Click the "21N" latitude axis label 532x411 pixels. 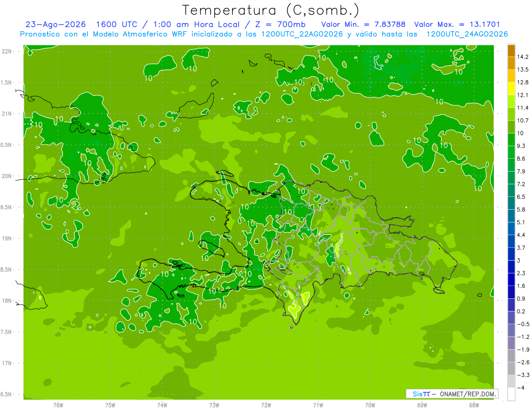pos(7,114)
